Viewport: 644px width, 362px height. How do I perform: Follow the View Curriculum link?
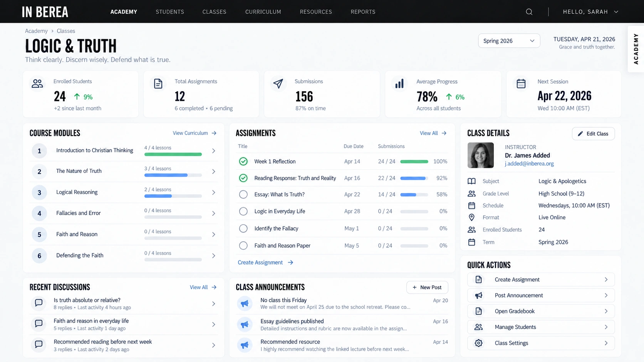(x=195, y=133)
